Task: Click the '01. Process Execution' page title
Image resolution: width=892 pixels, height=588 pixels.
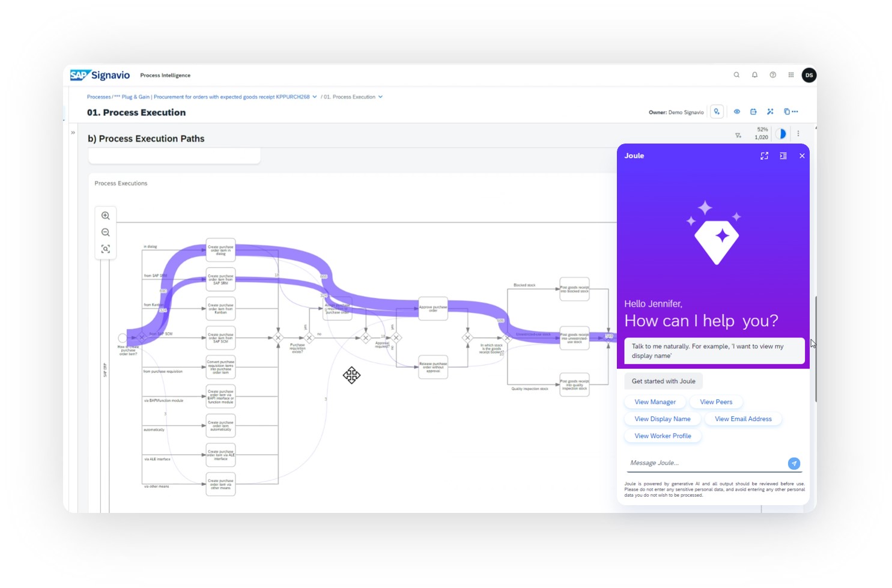Action: [136, 112]
